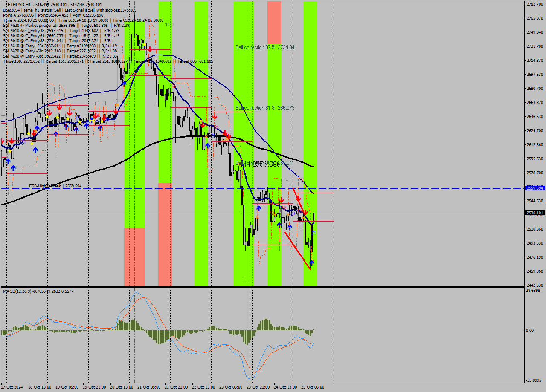Image resolution: width=546 pixels, height=392 pixels.
Task: Click price axis value 2629.700
Action: click(x=535, y=130)
